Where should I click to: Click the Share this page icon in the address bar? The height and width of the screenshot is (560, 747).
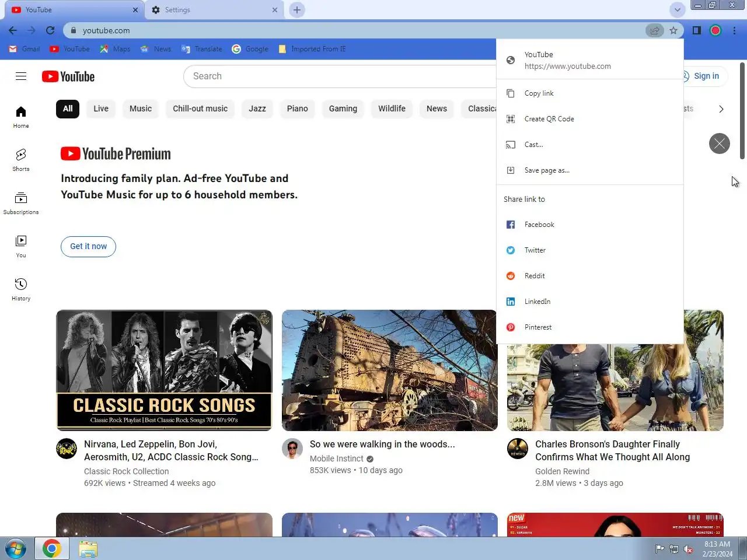(x=655, y=30)
